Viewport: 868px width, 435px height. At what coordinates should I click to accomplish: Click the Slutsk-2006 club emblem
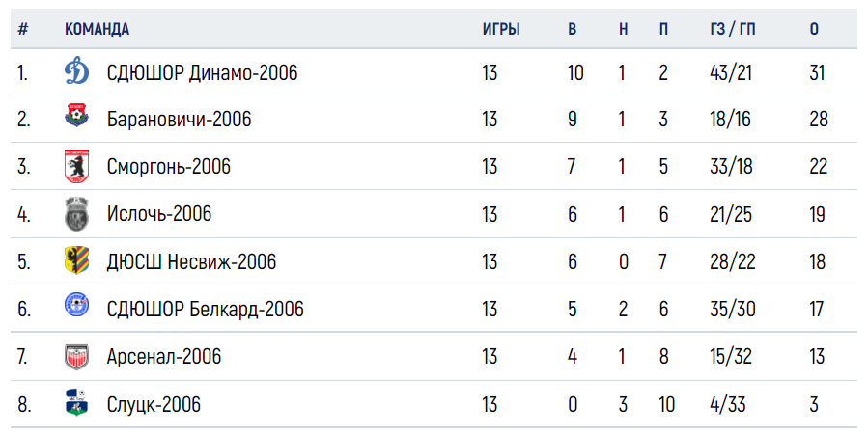pos(77,403)
